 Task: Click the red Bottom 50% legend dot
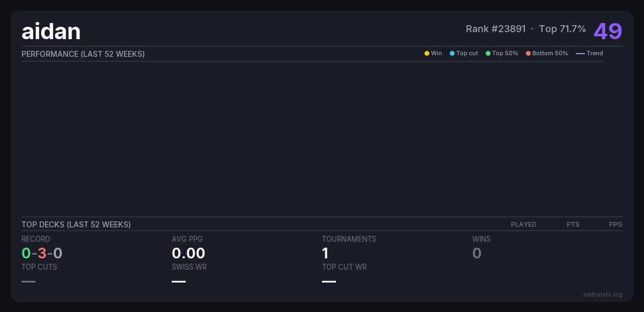[528, 54]
